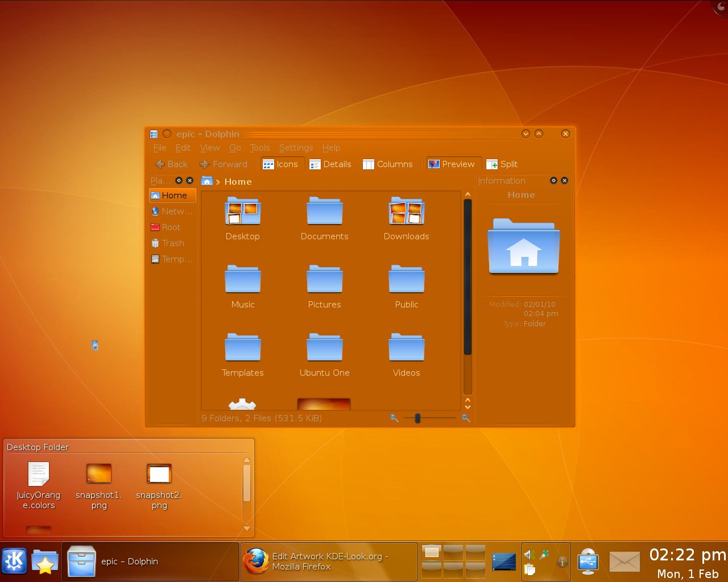The height and width of the screenshot is (582, 728).
Task: Click scroll up arrow in Dolphin file view
Action: pyautogui.click(x=468, y=195)
